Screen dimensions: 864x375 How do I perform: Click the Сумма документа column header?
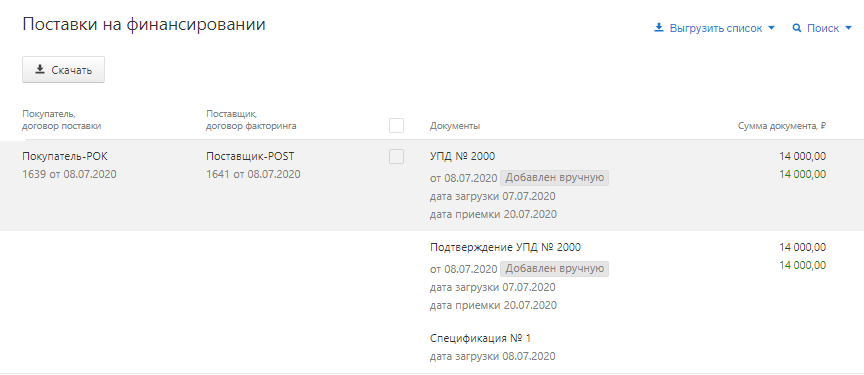click(x=782, y=126)
